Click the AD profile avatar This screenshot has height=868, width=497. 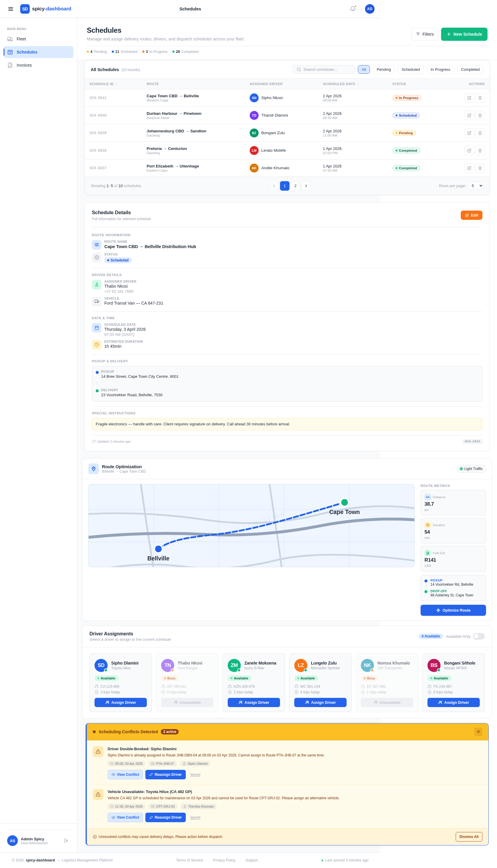coord(370,9)
